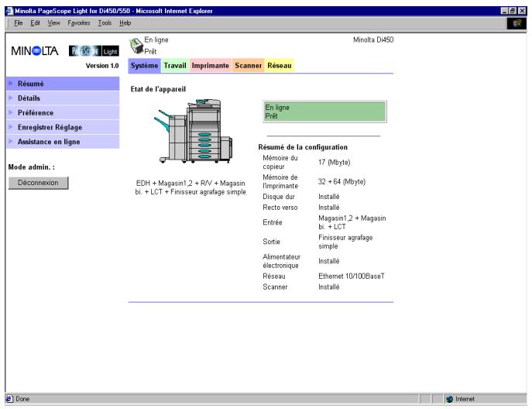Click the Alimentateur électronique label
The width and height of the screenshot is (532, 409).
pos(281,261)
